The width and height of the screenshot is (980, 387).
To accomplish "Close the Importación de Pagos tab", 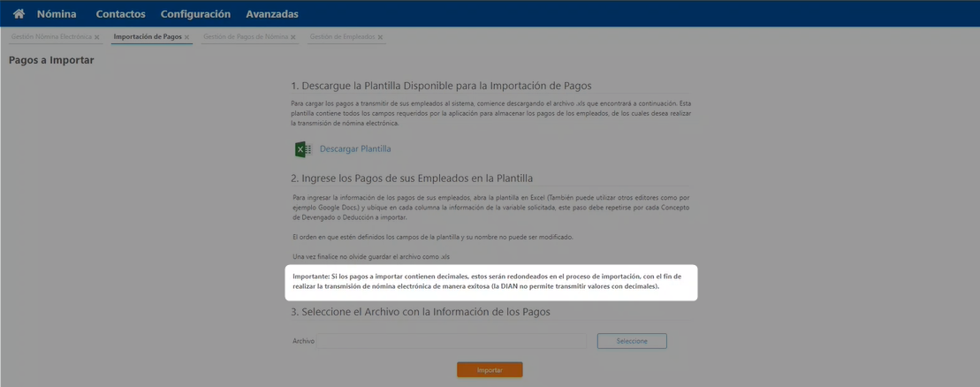I will (186, 38).
